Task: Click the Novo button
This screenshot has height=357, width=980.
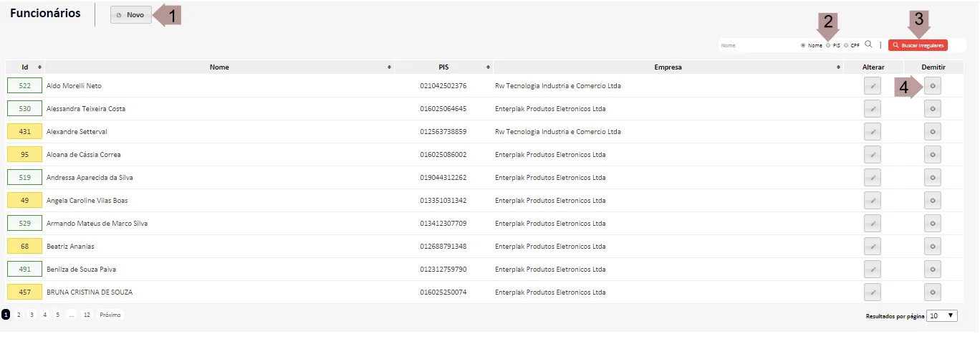Action: click(131, 15)
